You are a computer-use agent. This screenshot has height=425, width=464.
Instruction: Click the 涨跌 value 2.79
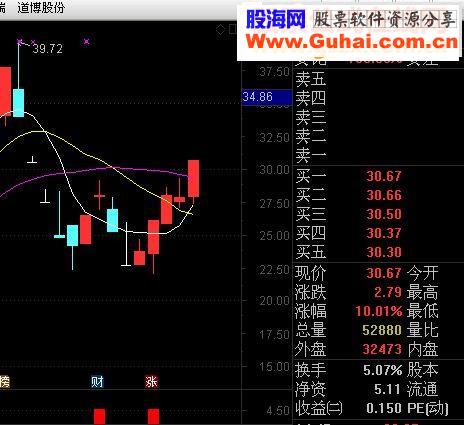388,292
